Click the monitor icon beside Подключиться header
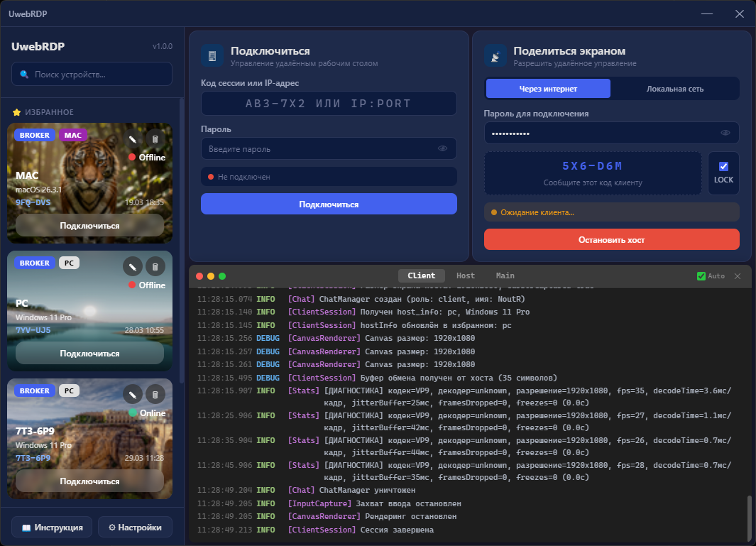This screenshot has height=546, width=756. [x=210, y=55]
